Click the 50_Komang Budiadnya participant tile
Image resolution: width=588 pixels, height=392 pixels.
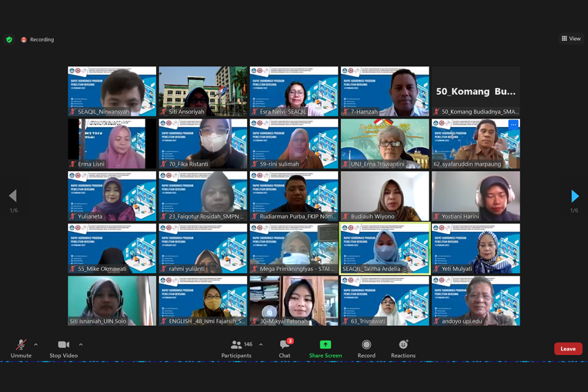[475, 91]
